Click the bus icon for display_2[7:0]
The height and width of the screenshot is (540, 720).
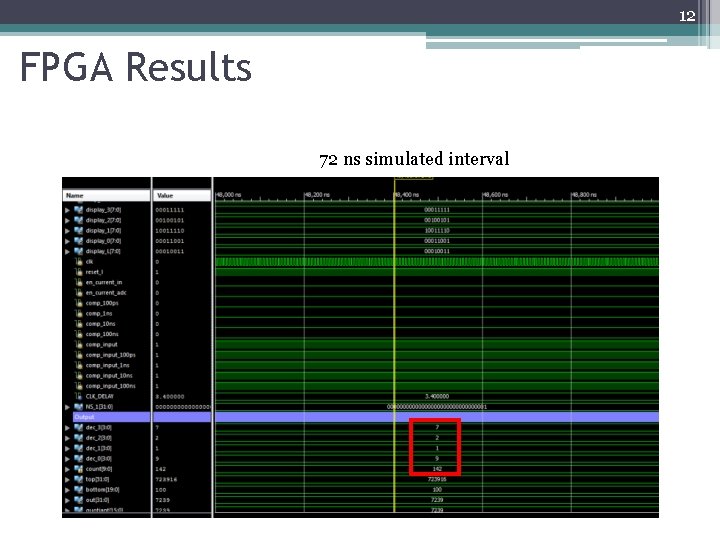pos(79,220)
